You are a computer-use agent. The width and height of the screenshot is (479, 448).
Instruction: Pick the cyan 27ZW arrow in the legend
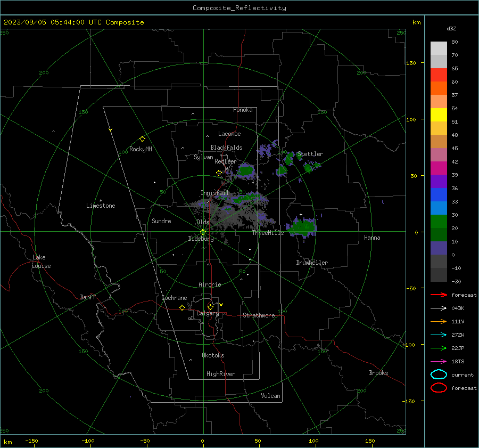pyautogui.click(x=439, y=335)
